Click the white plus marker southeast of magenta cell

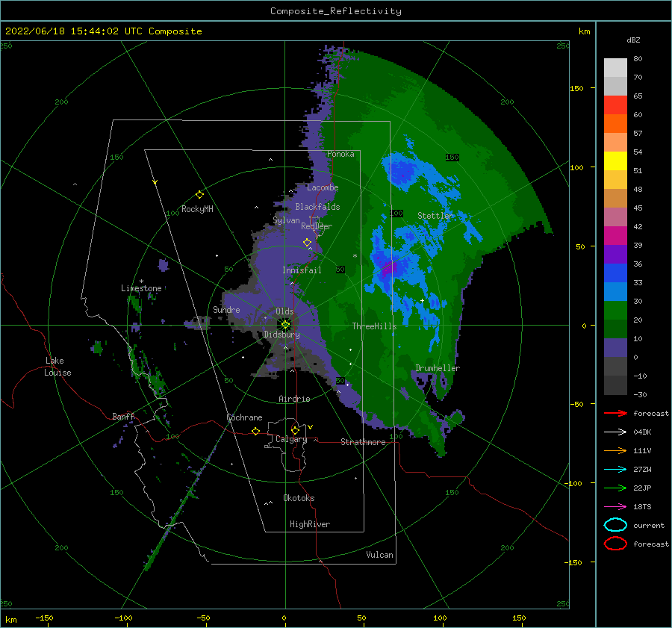422,300
